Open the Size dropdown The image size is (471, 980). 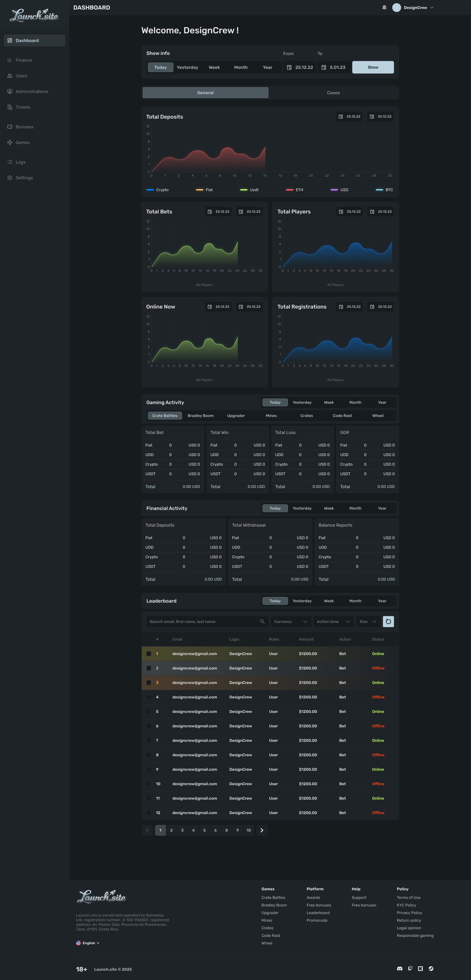click(368, 621)
